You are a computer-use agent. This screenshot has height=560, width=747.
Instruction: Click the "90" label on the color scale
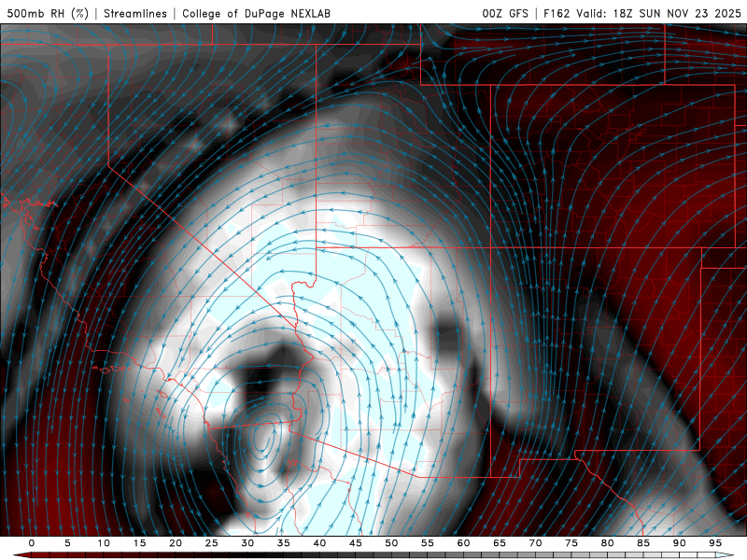[x=679, y=543]
